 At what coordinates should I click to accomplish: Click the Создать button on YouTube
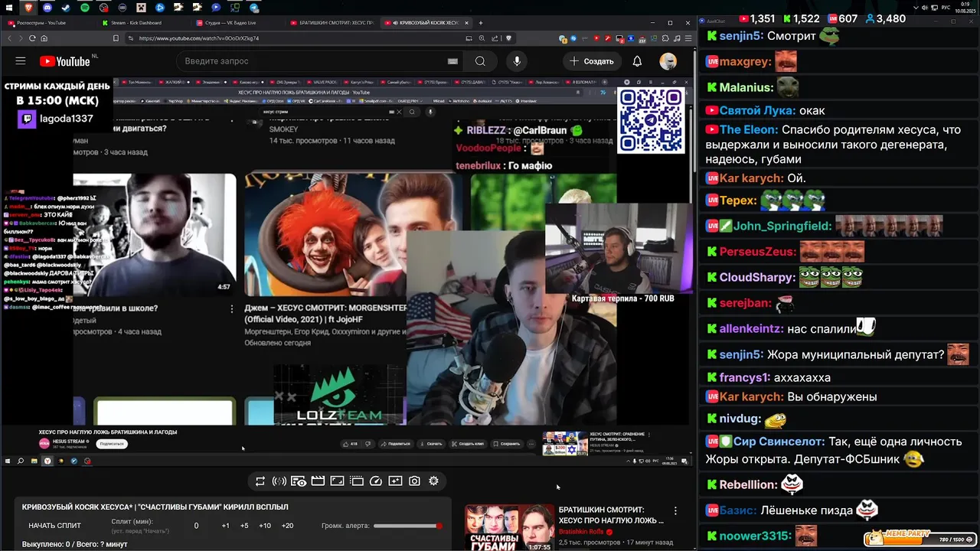point(591,61)
